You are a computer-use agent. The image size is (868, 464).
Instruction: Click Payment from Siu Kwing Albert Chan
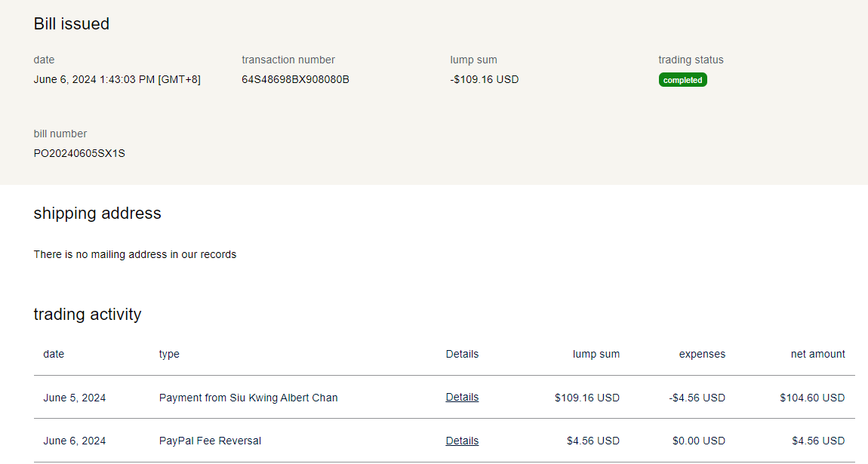(x=248, y=398)
